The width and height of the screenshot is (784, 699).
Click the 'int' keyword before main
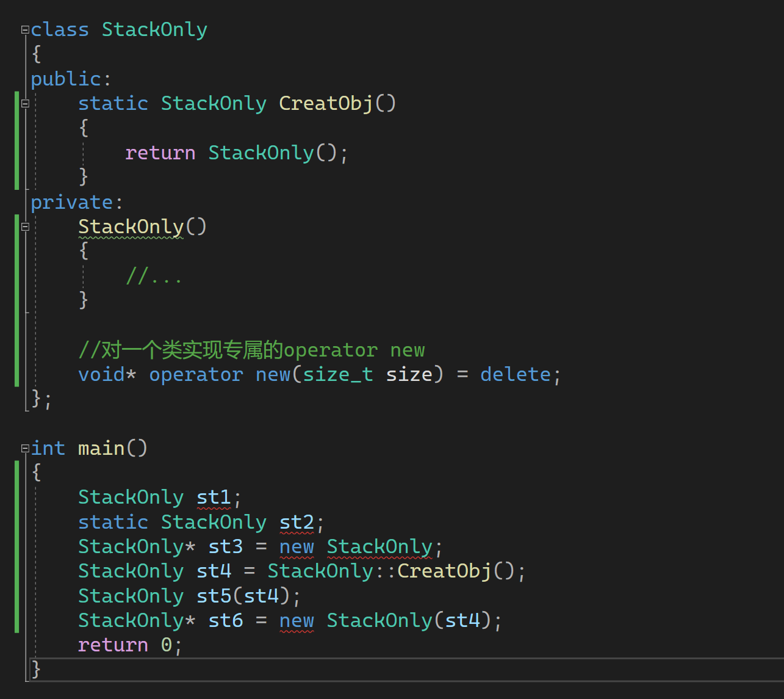(48, 448)
